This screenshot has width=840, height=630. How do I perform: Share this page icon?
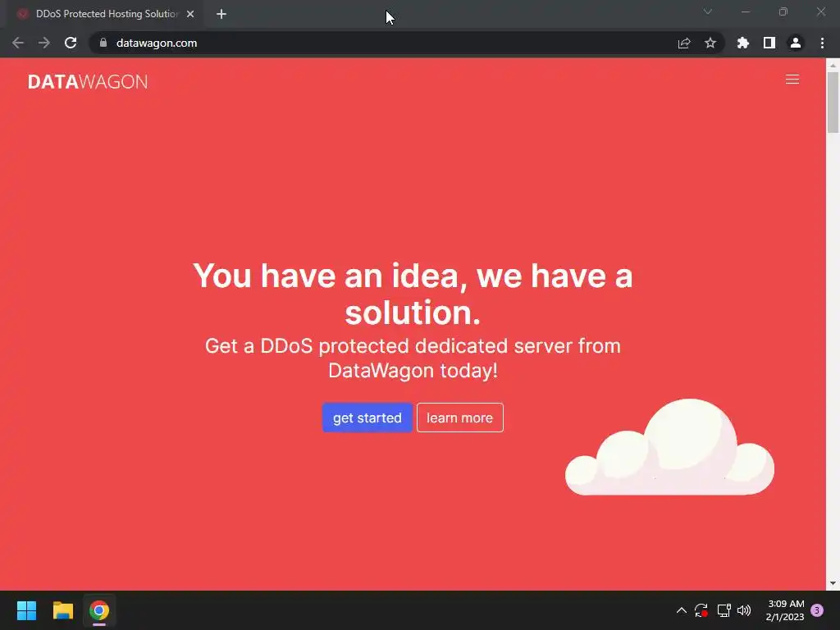(x=684, y=43)
